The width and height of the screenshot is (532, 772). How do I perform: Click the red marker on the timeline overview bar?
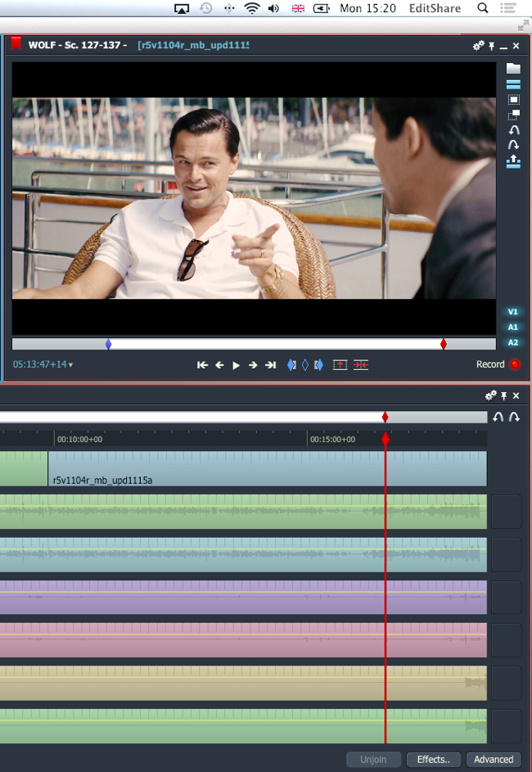tap(385, 418)
